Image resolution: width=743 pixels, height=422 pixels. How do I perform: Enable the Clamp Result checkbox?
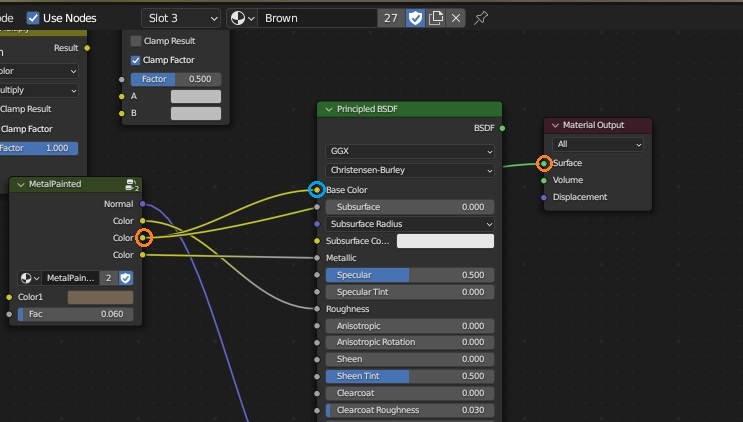(136, 41)
